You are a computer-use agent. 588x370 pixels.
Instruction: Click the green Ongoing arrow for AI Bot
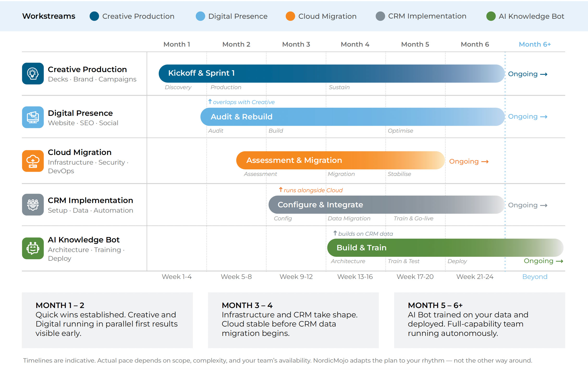tap(543, 261)
